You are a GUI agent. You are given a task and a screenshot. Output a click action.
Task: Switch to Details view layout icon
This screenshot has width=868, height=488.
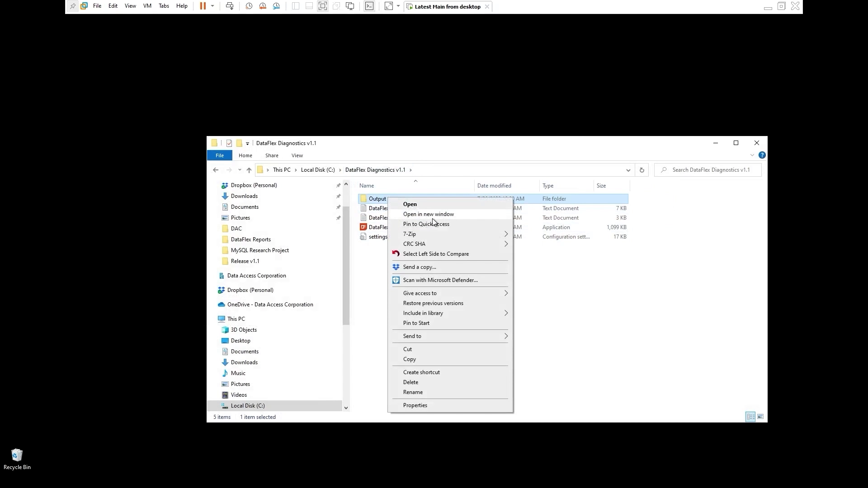click(x=750, y=417)
